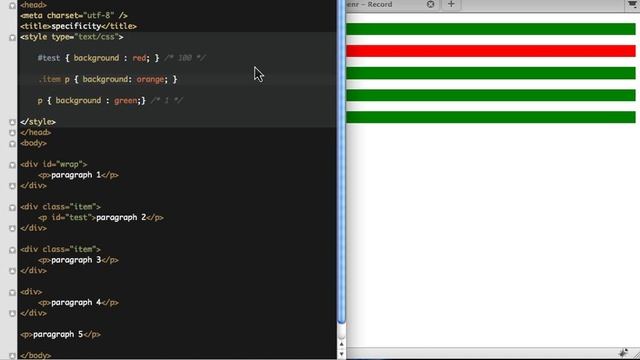
Task: Collapse the <head> fold marker in gutter
Action: [x=13, y=6]
